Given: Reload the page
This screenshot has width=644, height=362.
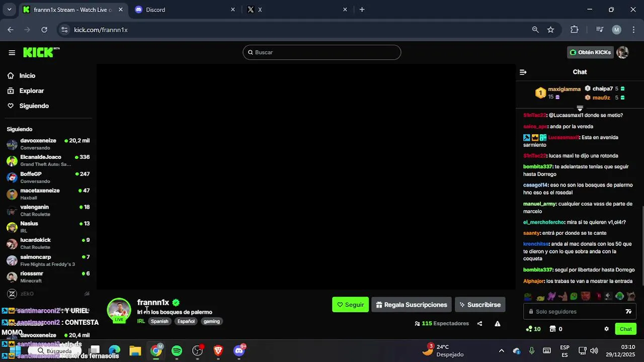Looking at the screenshot, I should (x=44, y=30).
